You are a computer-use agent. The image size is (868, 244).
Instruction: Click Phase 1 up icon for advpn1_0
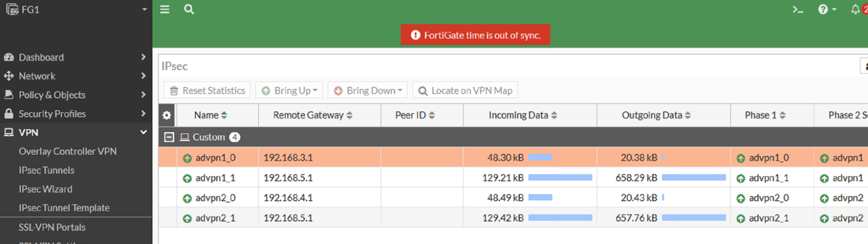(741, 158)
